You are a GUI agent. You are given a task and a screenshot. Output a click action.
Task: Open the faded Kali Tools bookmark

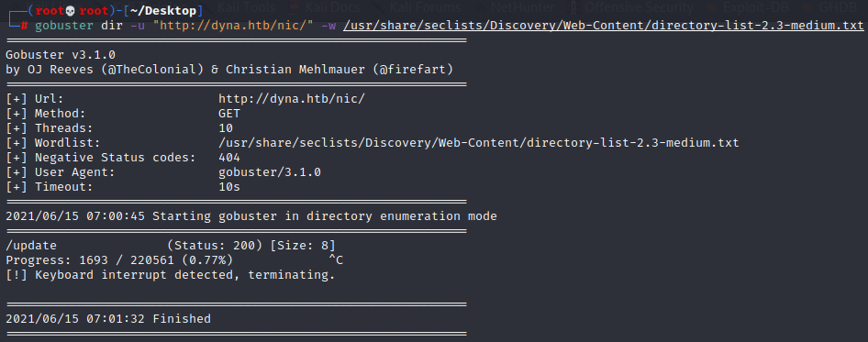[246, 7]
